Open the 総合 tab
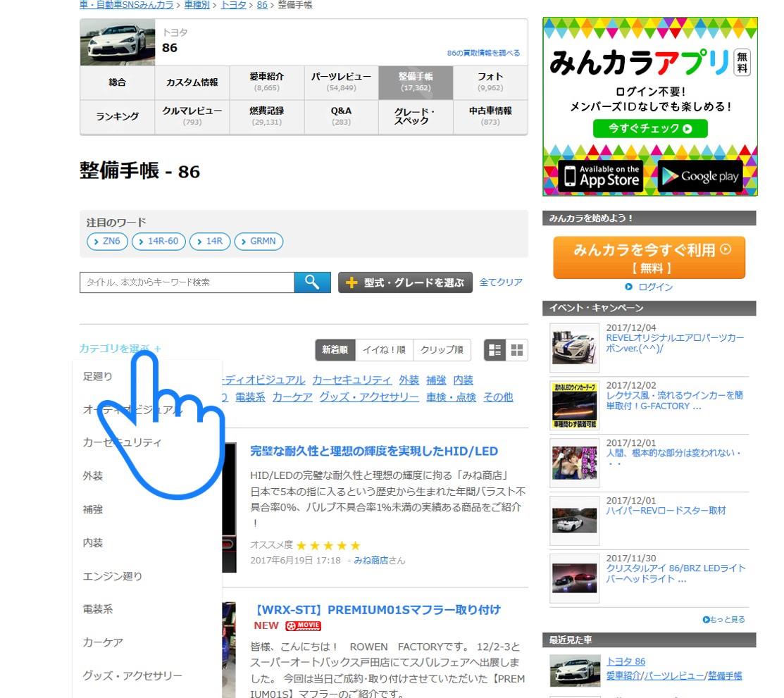Viewport: 784px width, 698px height. point(118,82)
